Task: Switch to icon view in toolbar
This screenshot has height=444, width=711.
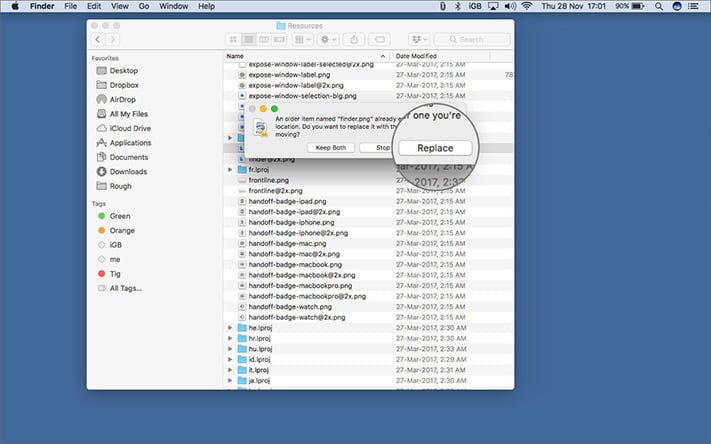Action: tap(233, 40)
